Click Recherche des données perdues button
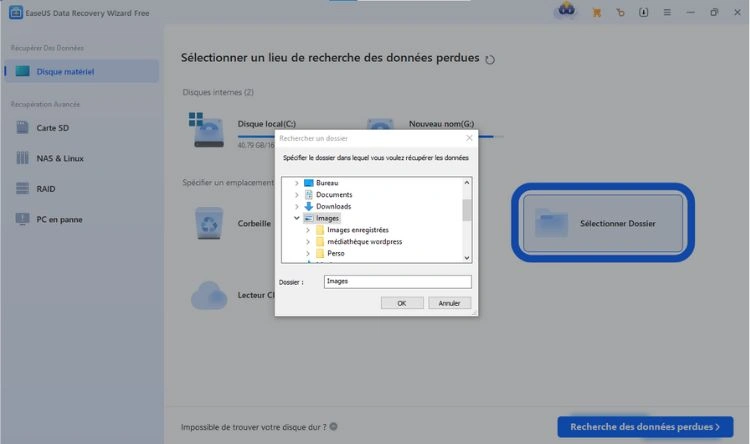This screenshot has width=750, height=444. (645, 426)
